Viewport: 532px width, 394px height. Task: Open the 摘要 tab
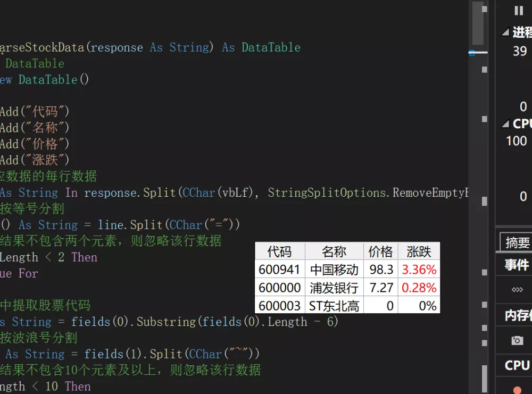[516, 243]
